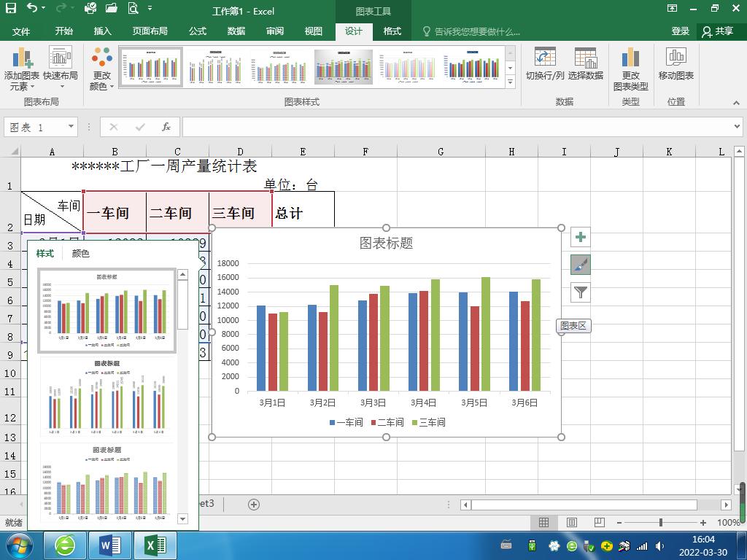Toggle the Chart Elements plus button

click(578, 237)
